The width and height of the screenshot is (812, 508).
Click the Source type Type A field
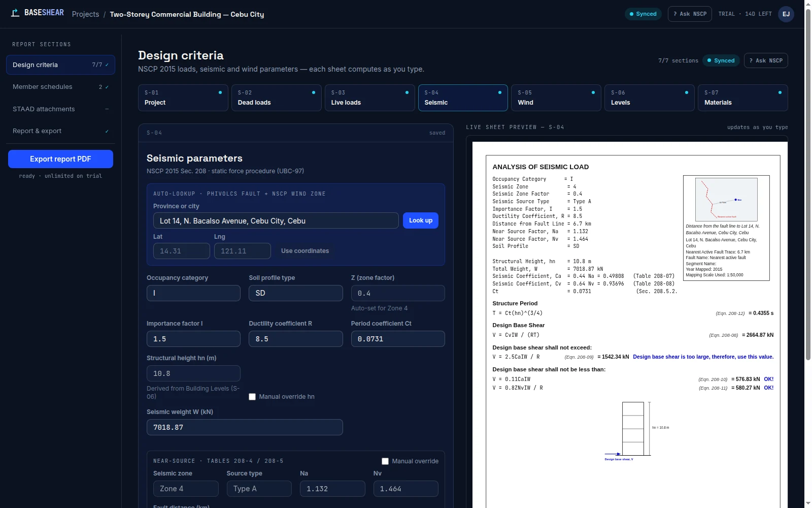(x=259, y=489)
